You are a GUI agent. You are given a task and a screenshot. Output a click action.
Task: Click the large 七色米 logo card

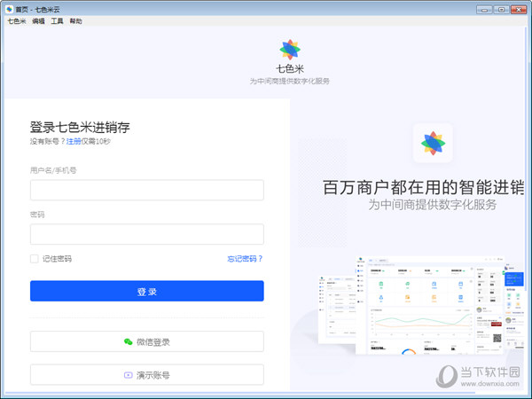pyautogui.click(x=433, y=143)
